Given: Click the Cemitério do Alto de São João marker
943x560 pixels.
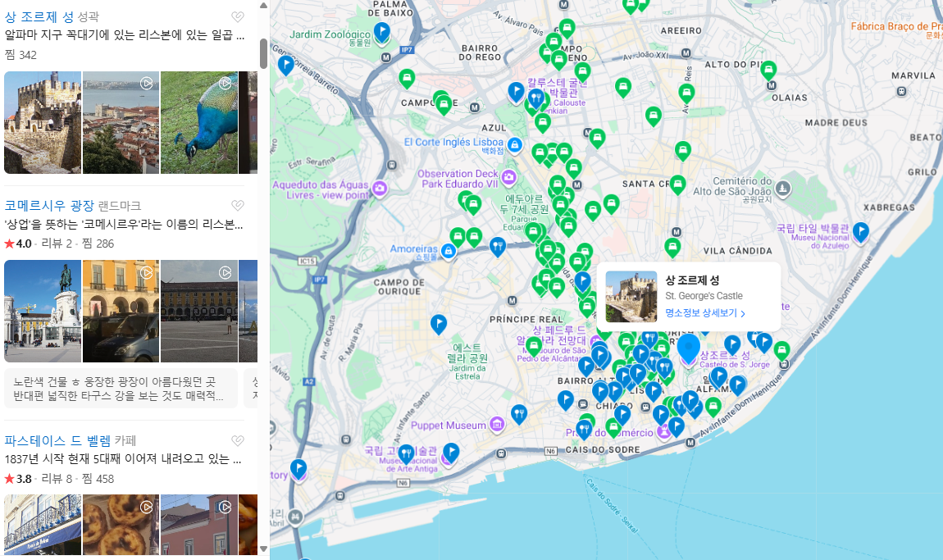Looking at the screenshot, I should click(782, 189).
